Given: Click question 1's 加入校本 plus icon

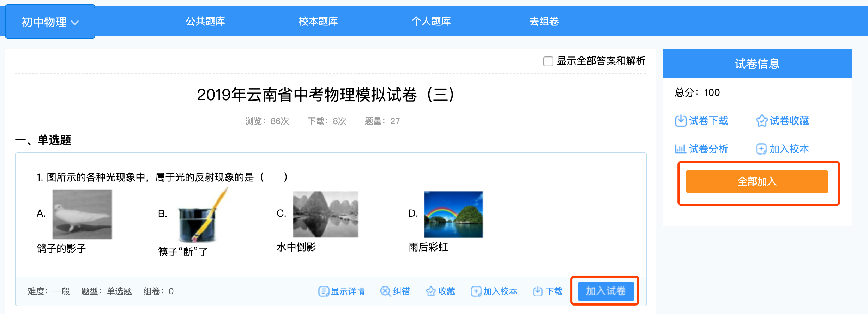Looking at the screenshot, I should pos(476,291).
